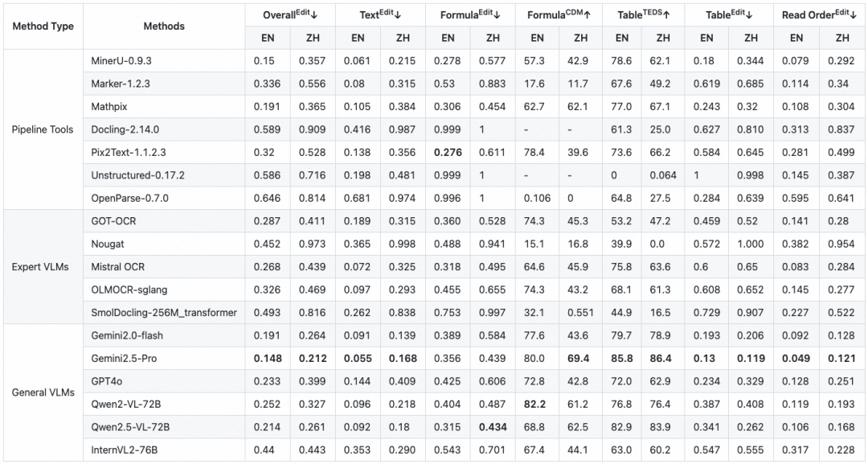Click the Methods column header

164,26
